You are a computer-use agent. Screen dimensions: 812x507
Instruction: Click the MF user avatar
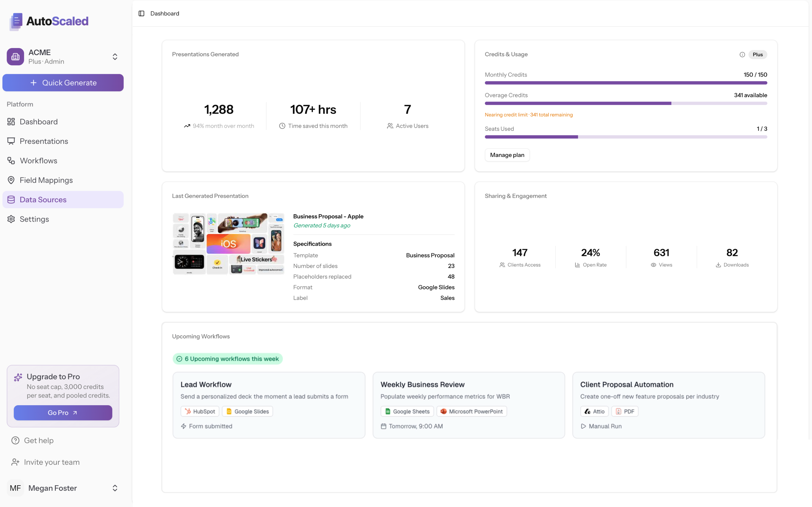15,488
